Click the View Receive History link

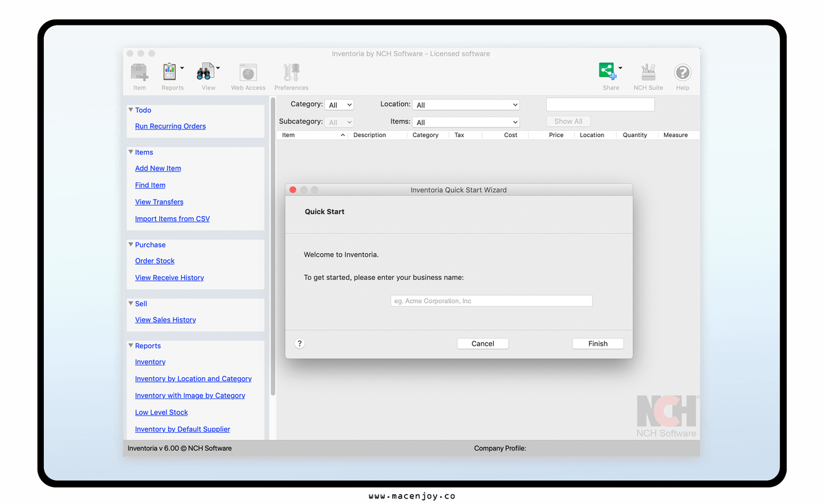click(x=169, y=278)
